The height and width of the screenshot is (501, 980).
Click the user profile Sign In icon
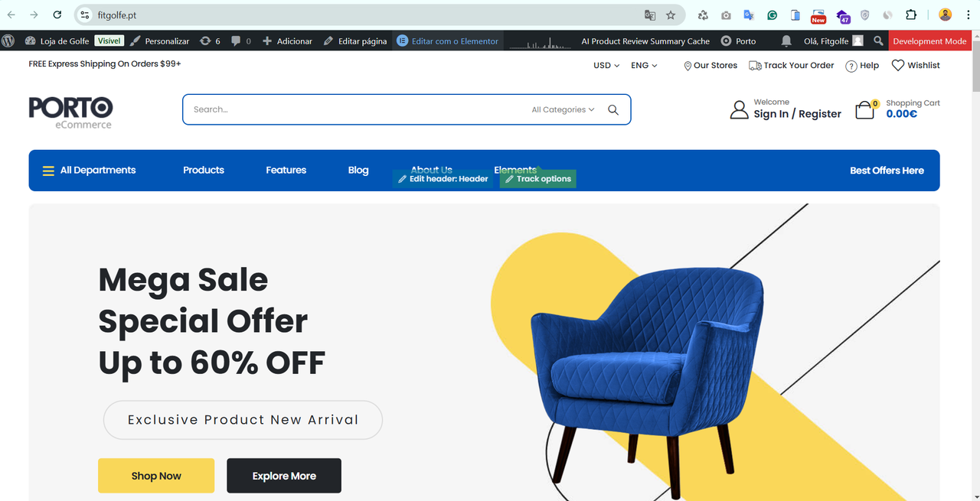coord(739,110)
